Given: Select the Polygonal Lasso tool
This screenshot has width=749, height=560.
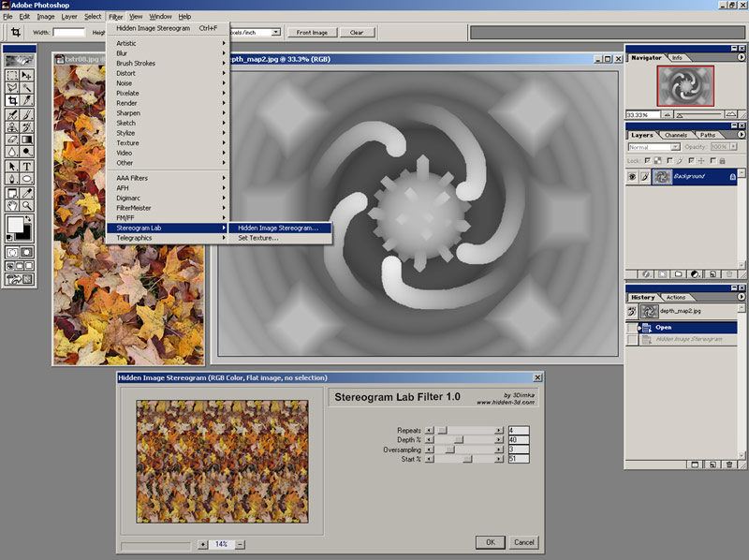Looking at the screenshot, I should pyautogui.click(x=12, y=88).
